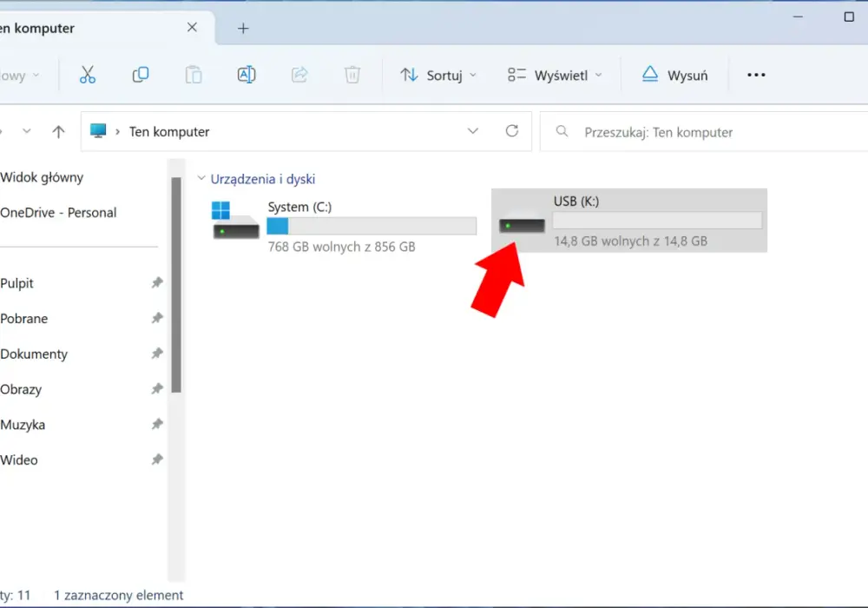The image size is (868, 608).
Task: Click the pin icon next to Pobrane
Action: pyautogui.click(x=157, y=318)
